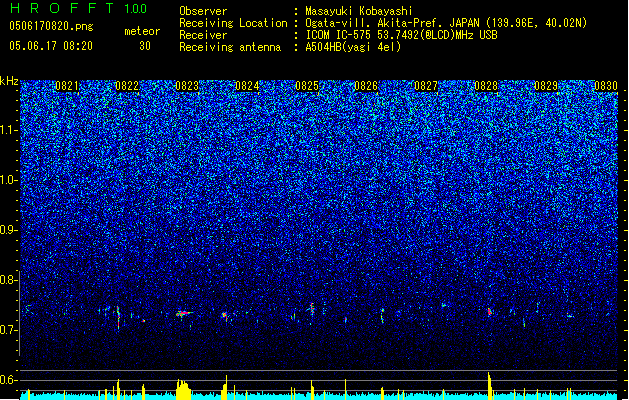Viewport: 629px width, 400px height.
Task: Click the 0823 time marker
Action: (187, 86)
